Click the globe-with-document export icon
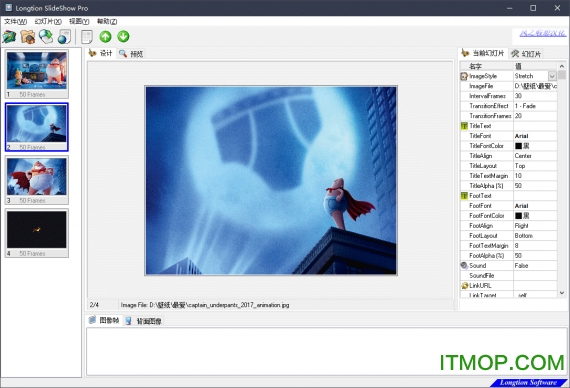This screenshot has width=570, height=388. [x=65, y=37]
